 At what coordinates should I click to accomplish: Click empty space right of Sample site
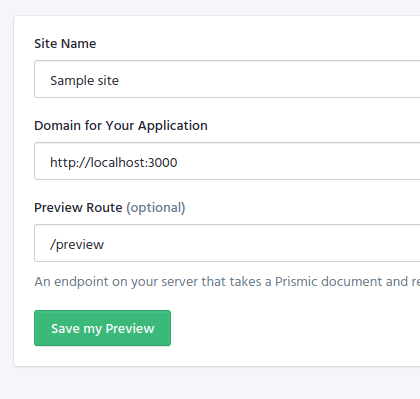click(267, 79)
